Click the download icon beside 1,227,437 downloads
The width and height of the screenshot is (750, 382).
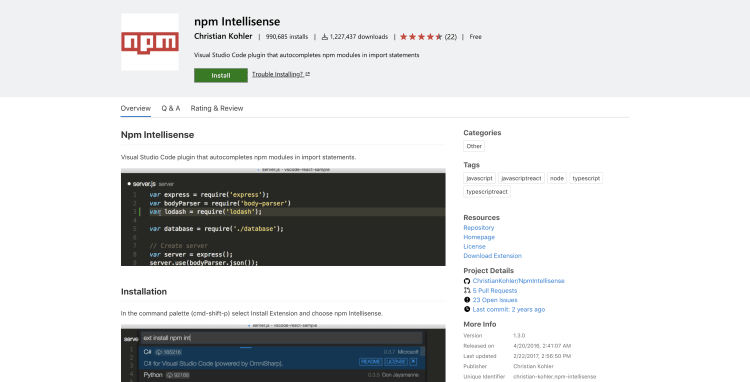[324, 37]
